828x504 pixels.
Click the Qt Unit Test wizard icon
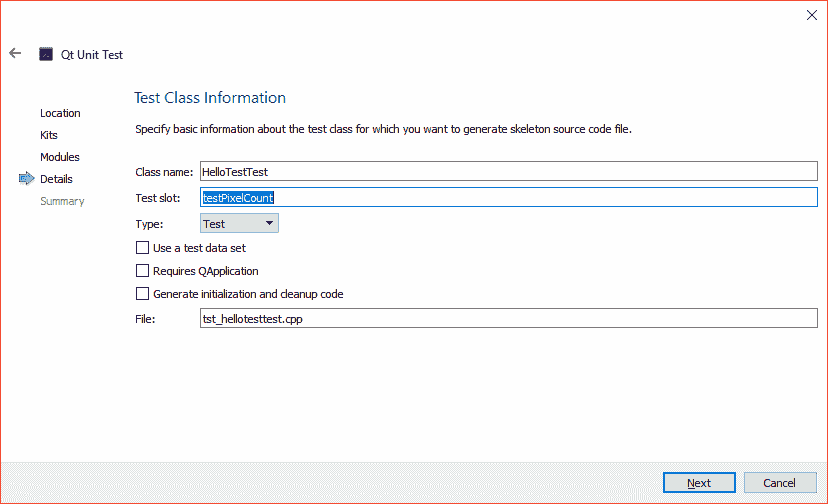point(46,54)
